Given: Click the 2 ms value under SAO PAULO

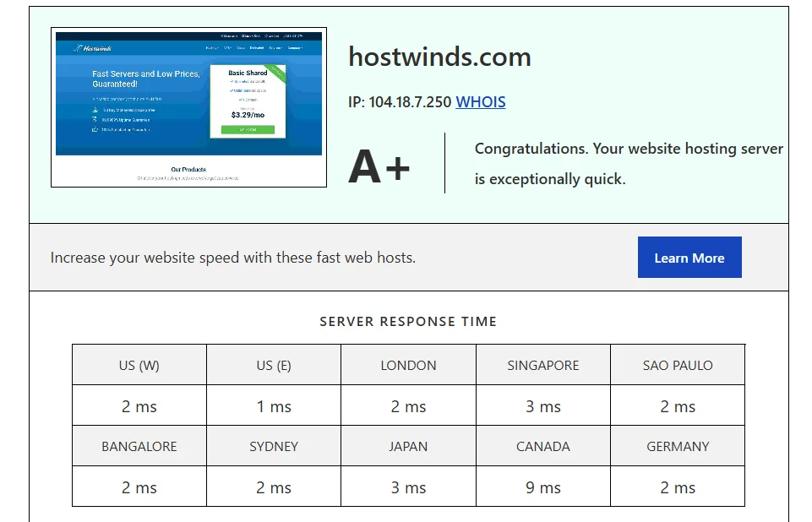Looking at the screenshot, I should click(x=678, y=406).
